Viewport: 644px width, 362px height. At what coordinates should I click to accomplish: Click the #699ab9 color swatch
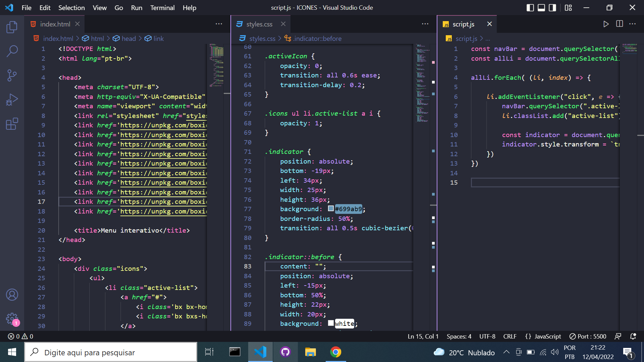point(330,208)
